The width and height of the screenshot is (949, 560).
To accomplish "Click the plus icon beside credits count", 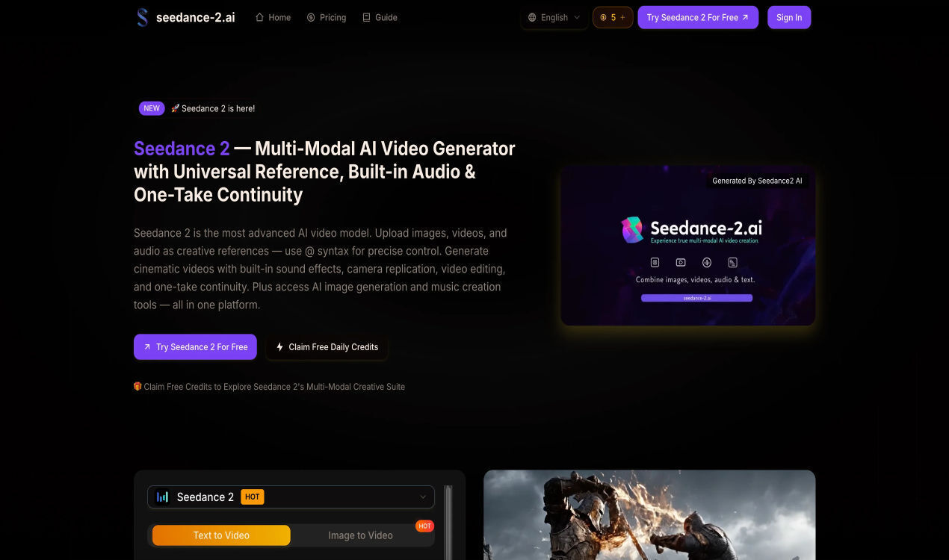I will coord(622,17).
